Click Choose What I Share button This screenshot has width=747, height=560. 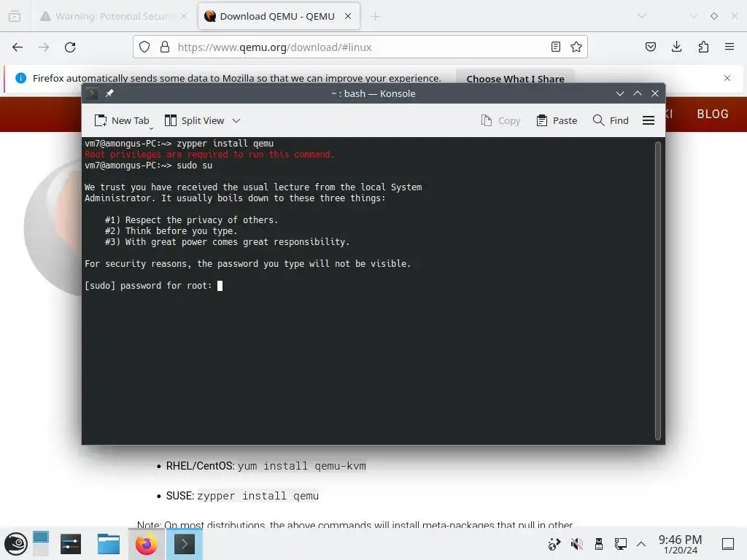515,79
